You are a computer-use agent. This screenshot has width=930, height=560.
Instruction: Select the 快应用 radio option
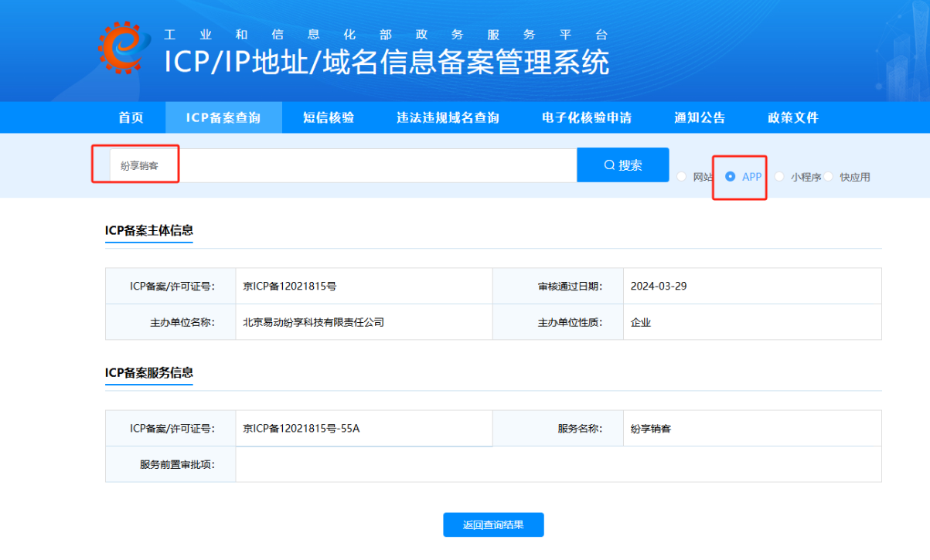click(x=829, y=177)
